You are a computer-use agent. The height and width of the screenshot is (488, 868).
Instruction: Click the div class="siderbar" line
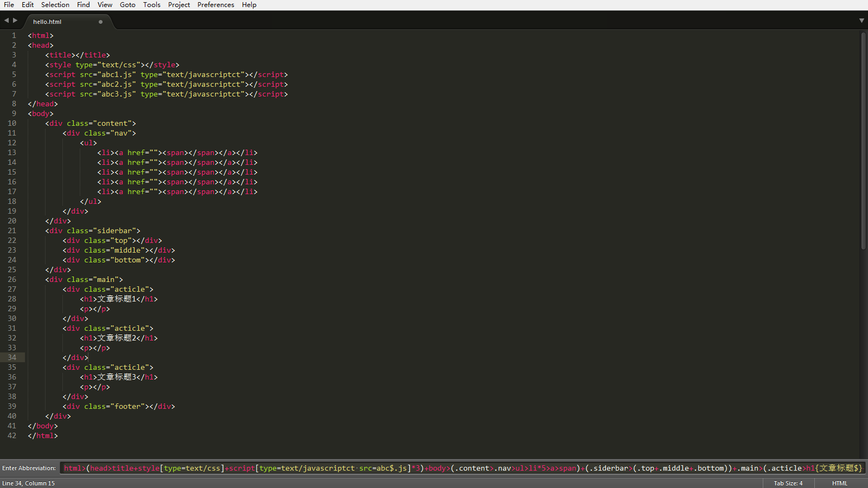pos(93,230)
